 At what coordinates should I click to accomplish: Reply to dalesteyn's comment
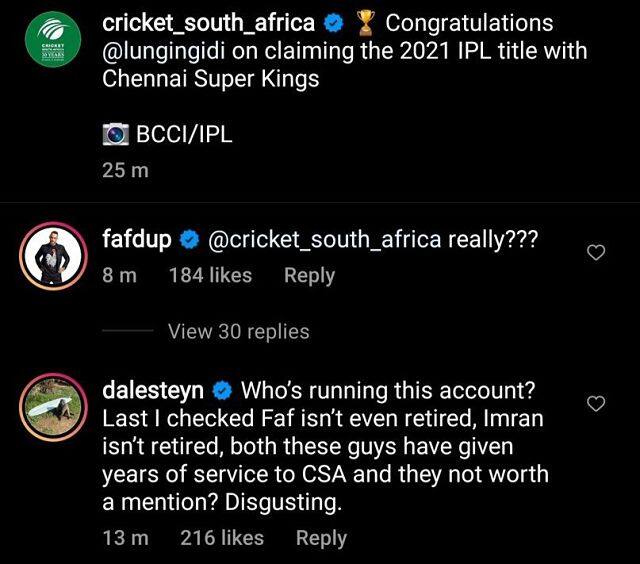point(321,538)
